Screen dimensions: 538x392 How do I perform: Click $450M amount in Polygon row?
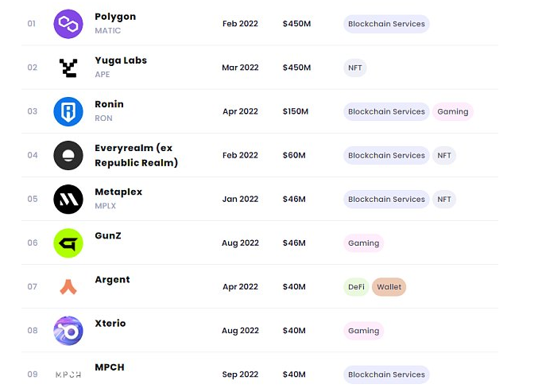coord(296,24)
